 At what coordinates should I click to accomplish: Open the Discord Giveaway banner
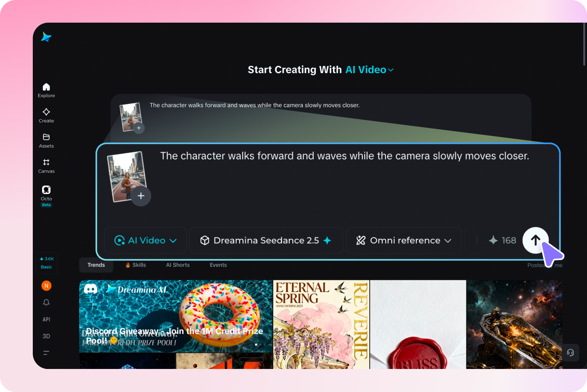pos(176,316)
